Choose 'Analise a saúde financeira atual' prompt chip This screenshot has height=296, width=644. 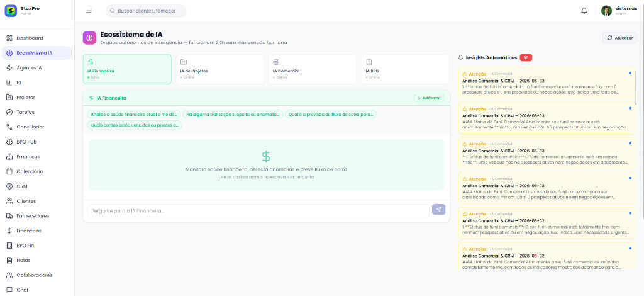[x=134, y=114]
